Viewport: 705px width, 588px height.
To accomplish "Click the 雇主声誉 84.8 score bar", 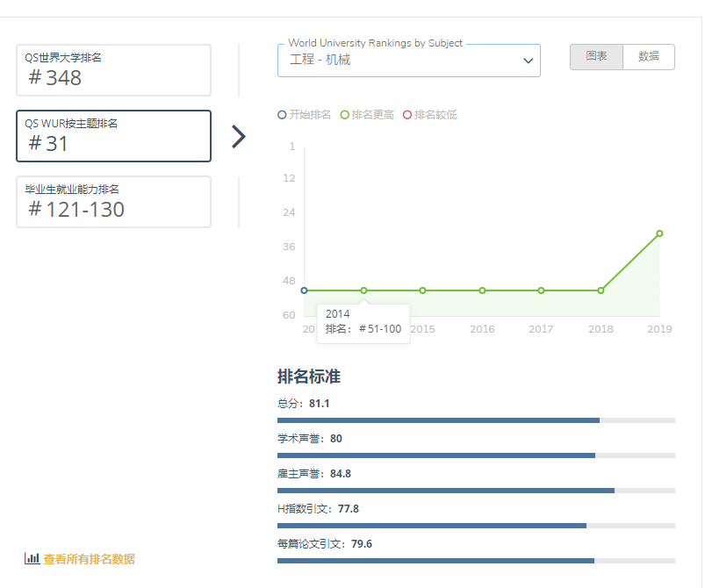I will coord(476,490).
